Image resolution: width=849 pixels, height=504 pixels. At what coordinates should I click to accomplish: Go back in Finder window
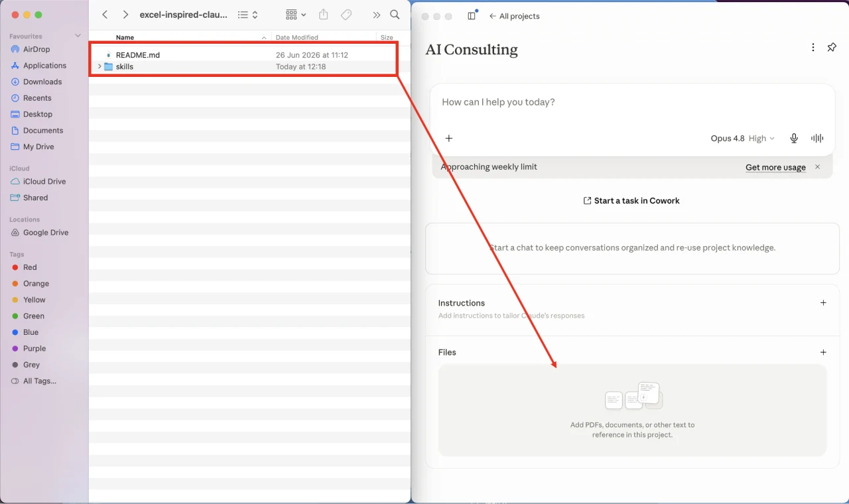point(105,15)
